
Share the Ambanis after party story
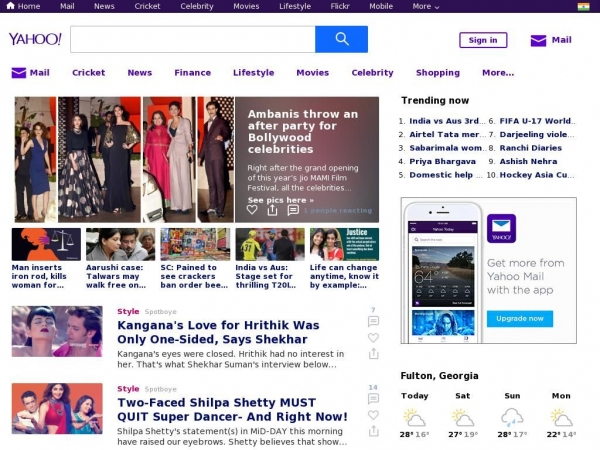[272, 210]
